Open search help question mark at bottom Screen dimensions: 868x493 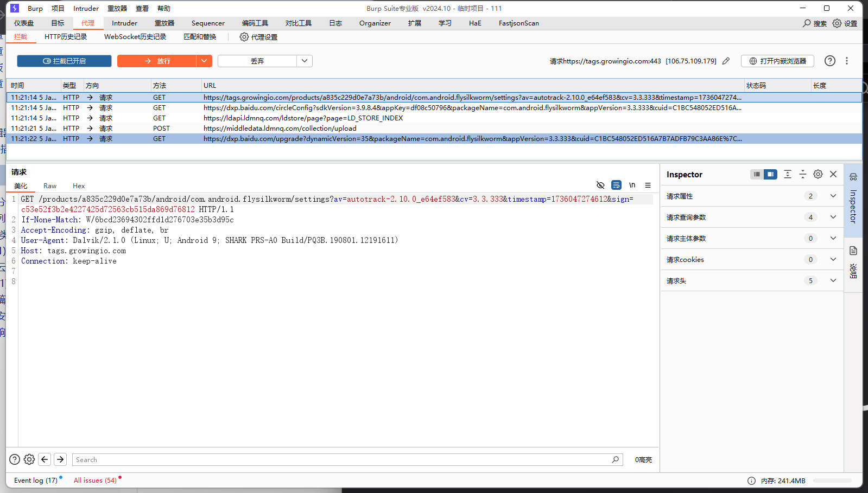pyautogui.click(x=15, y=459)
